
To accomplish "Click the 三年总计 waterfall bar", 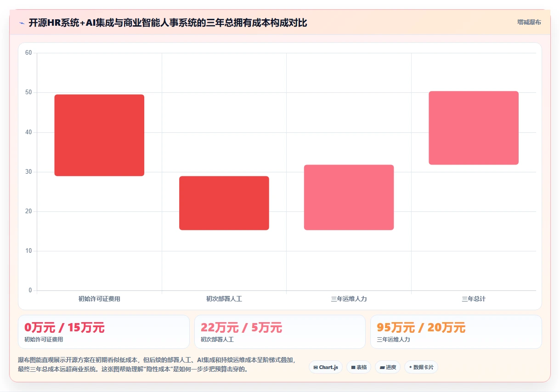I will coord(474,128).
